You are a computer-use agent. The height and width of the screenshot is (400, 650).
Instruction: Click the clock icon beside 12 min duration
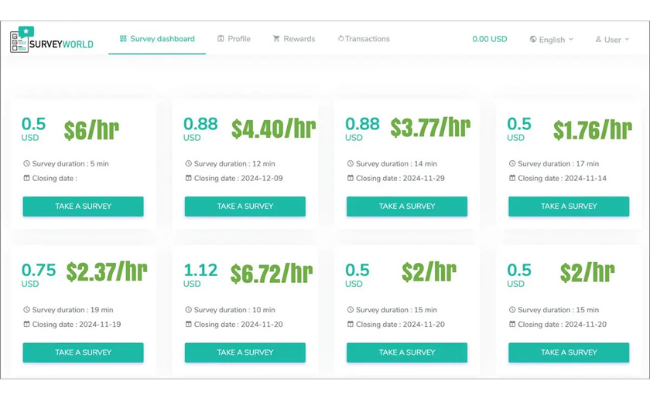point(188,163)
